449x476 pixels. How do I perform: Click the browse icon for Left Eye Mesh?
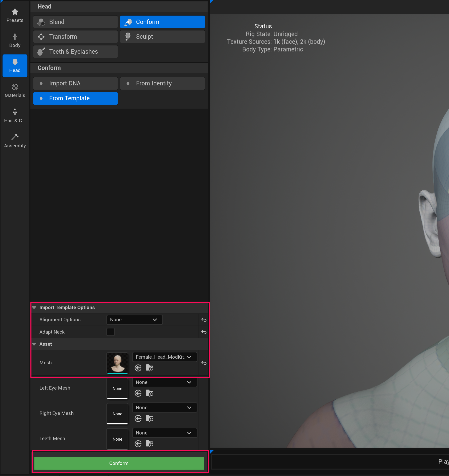pos(149,393)
